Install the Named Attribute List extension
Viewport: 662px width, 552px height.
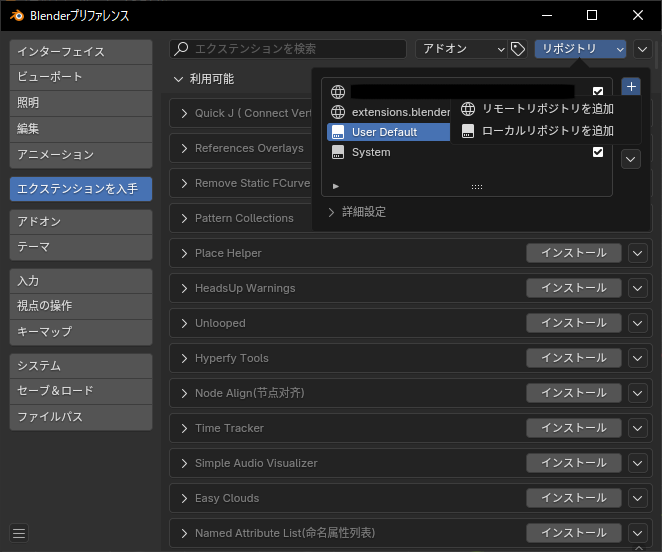tap(574, 533)
